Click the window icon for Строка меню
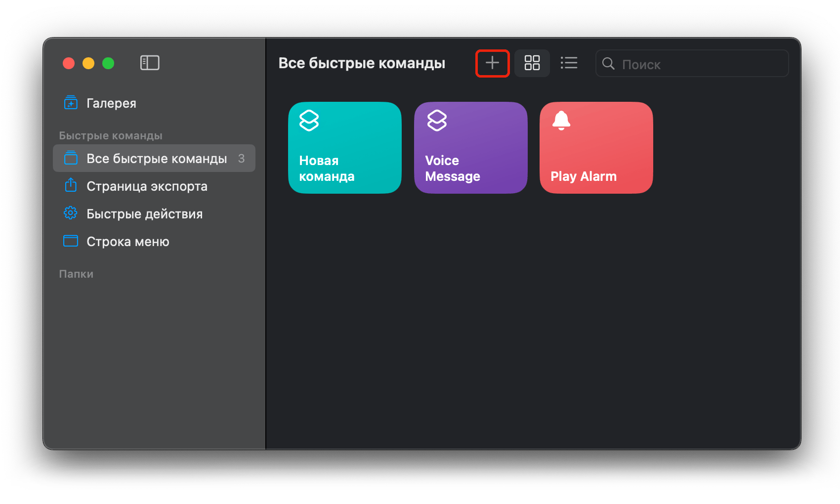Screen dimensions: 840x504 71,241
